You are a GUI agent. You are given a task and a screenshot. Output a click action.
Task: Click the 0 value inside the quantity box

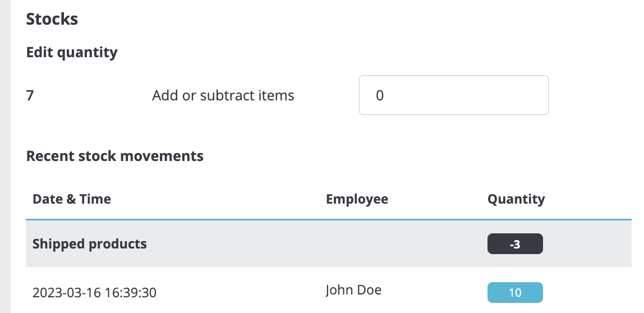click(380, 96)
